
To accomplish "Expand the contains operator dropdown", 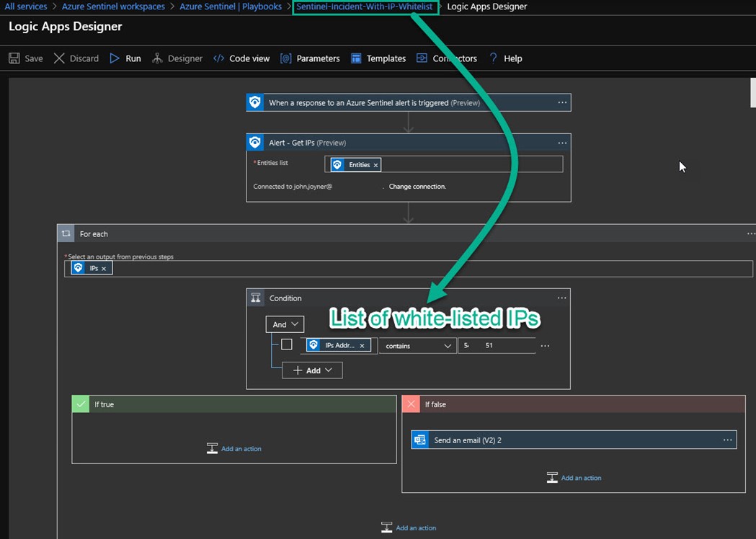I will pyautogui.click(x=417, y=346).
